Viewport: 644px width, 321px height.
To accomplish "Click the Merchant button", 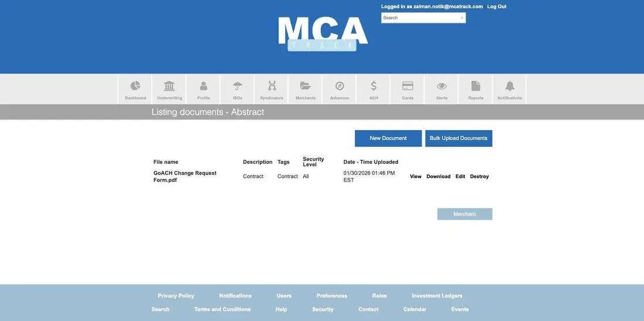I will pos(464,214).
